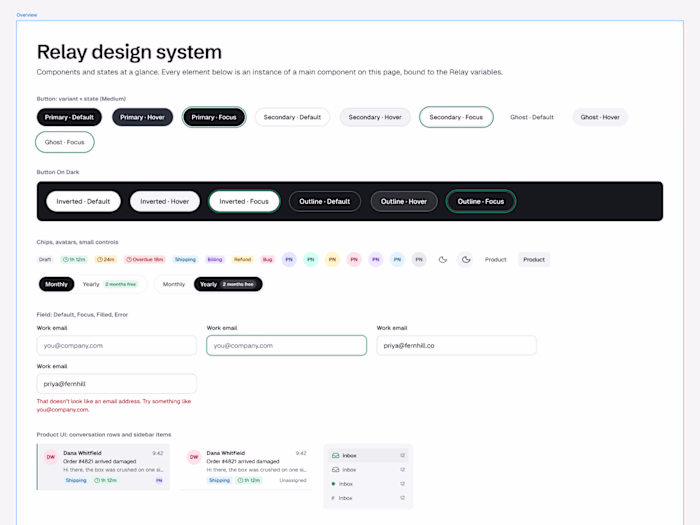Click the plain Product label without background
Viewport: 700px width, 525px height.
(x=496, y=259)
